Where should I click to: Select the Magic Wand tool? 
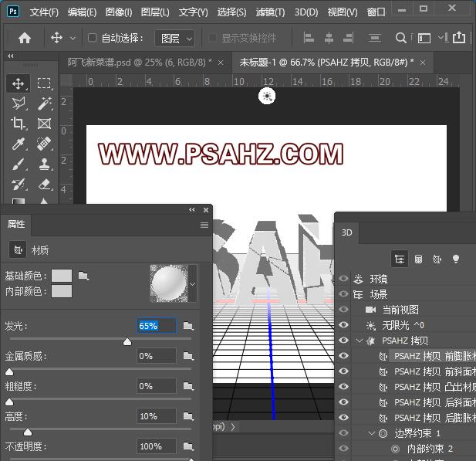tap(44, 103)
